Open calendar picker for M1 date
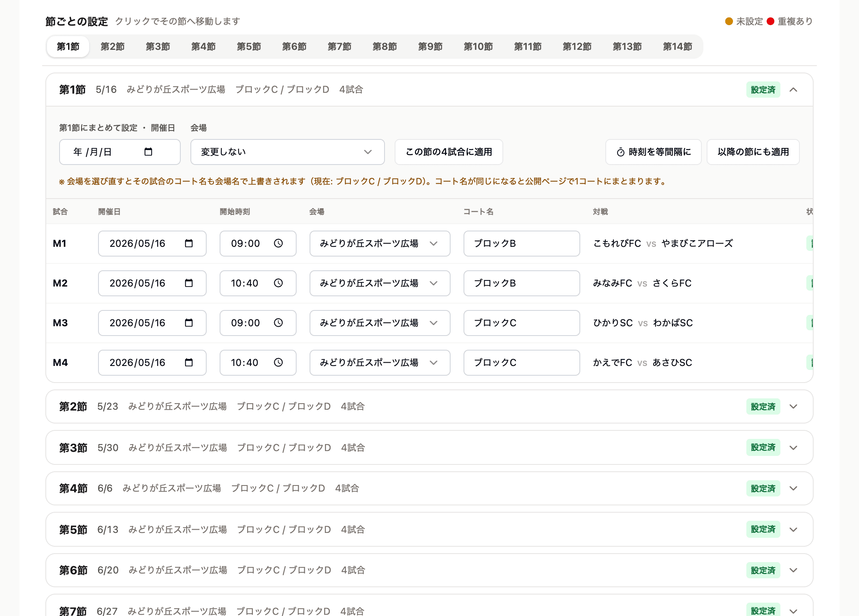The image size is (859, 616). tap(189, 243)
